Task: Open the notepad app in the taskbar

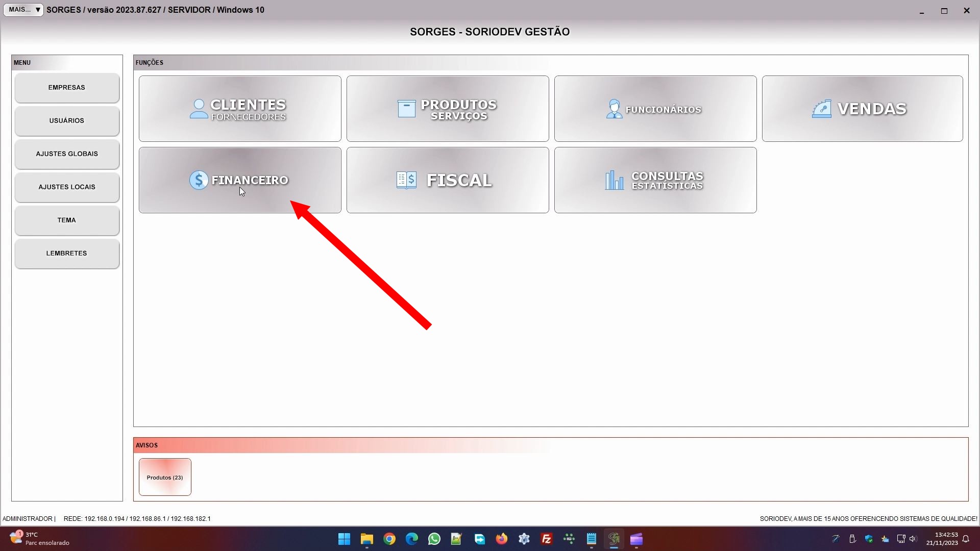Action: 592,539
